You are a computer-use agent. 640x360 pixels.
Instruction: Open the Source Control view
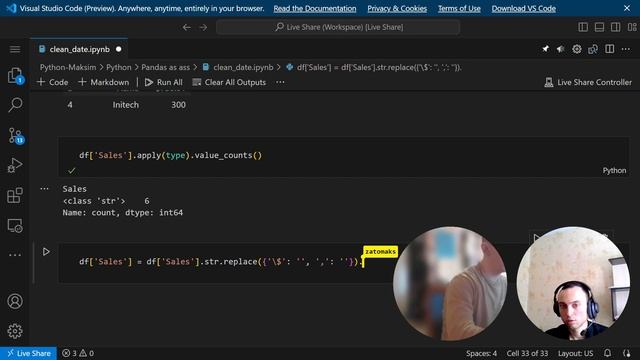[x=15, y=136]
